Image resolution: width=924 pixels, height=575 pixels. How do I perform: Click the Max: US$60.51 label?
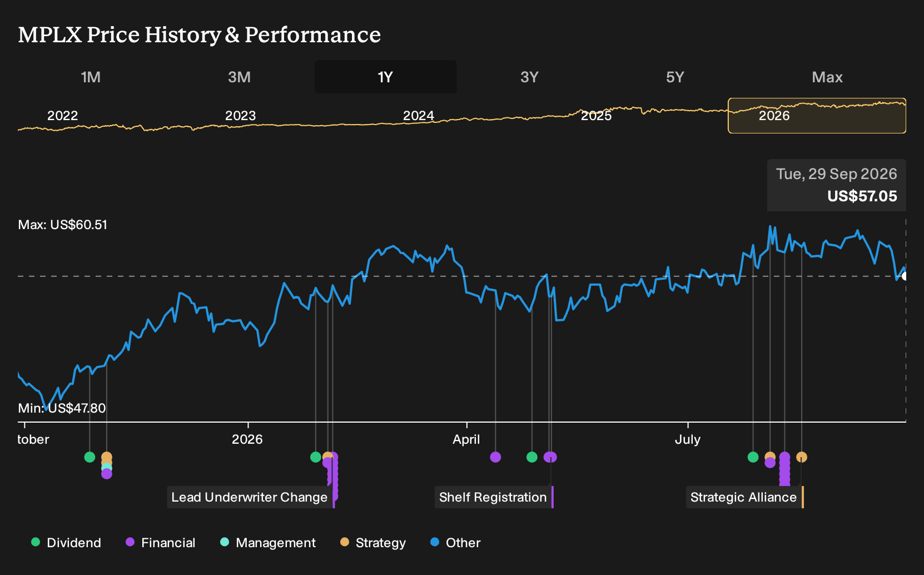pos(63,225)
